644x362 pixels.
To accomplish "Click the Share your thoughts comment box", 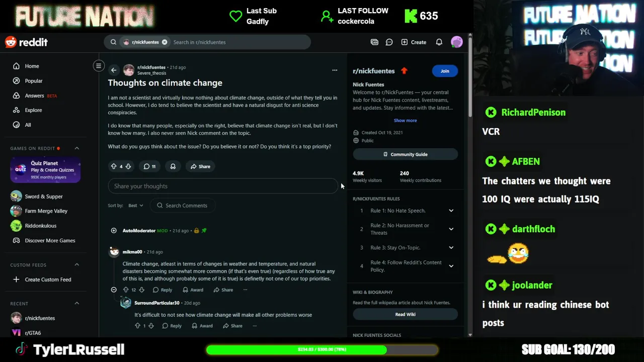I will (223, 186).
